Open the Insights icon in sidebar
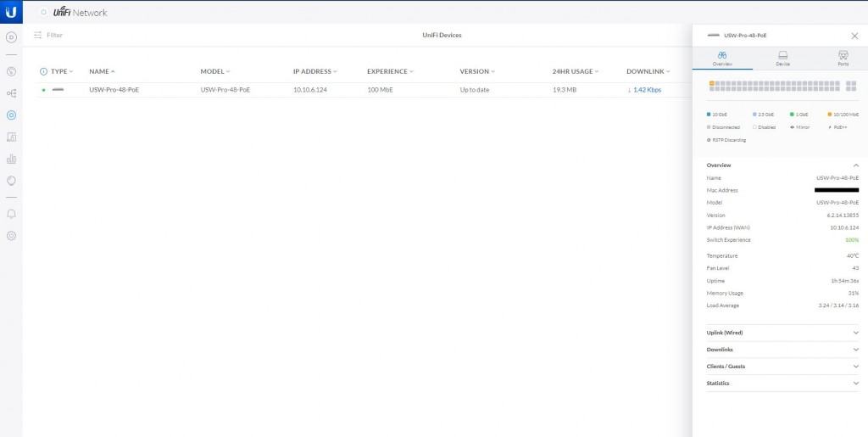The width and height of the screenshot is (868, 437). point(11,181)
